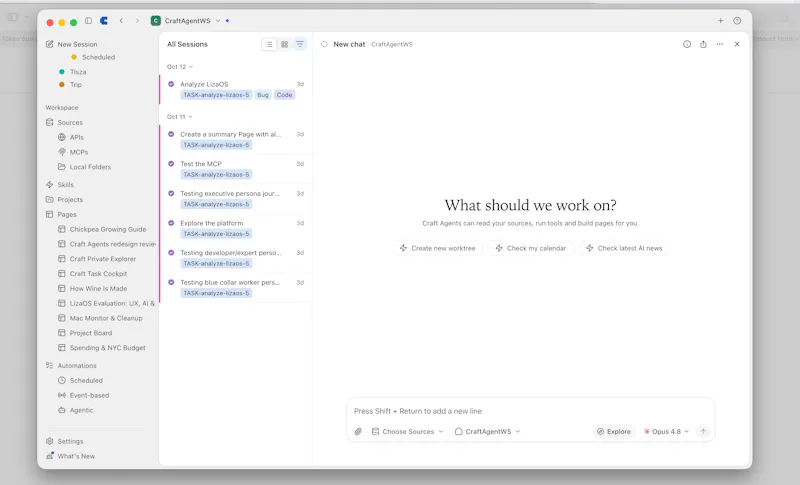Open the Testing developer/expert persona session
Screen dimensions: 800x485
click(236, 258)
